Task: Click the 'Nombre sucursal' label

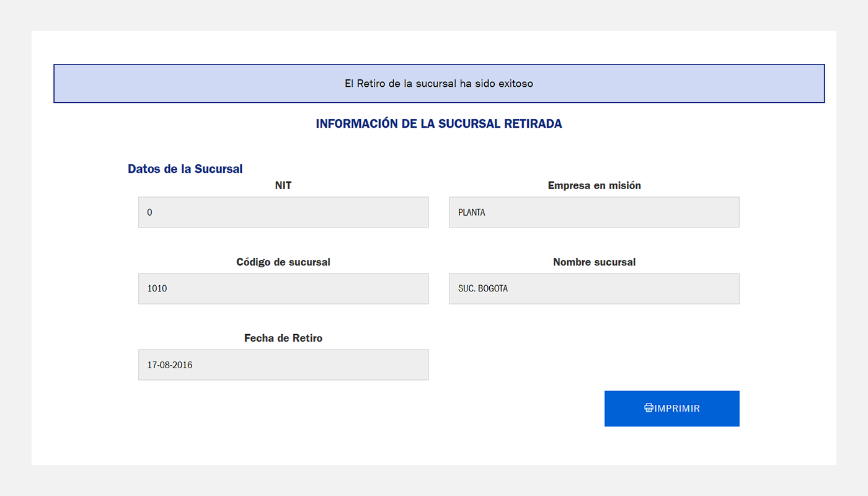Action: tap(595, 262)
